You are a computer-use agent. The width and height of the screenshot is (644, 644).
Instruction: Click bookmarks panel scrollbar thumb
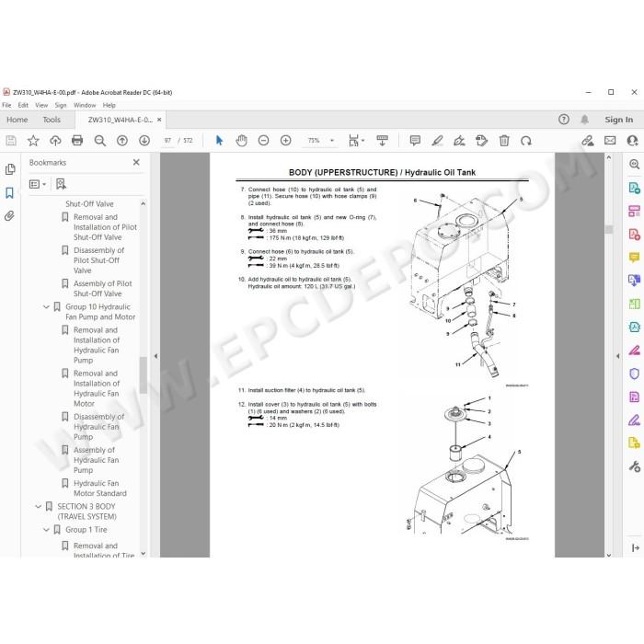[143, 375]
